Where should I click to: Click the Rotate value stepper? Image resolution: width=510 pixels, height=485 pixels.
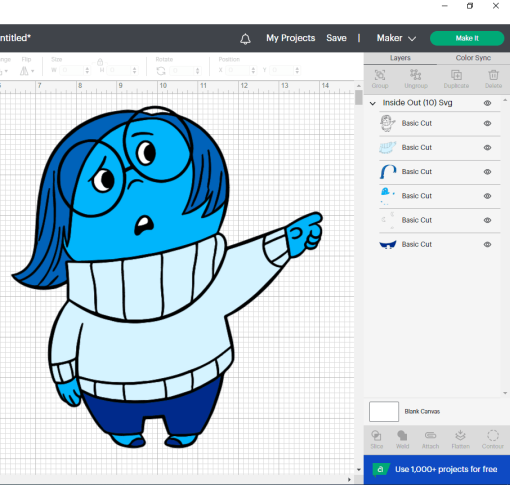click(197, 71)
